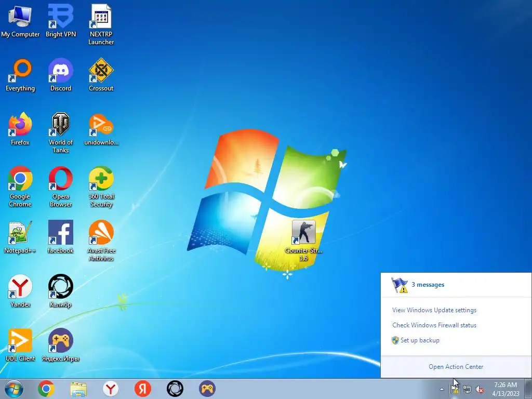Open View Windows Update settings
Viewport: 532px width, 399px height.
point(434,310)
